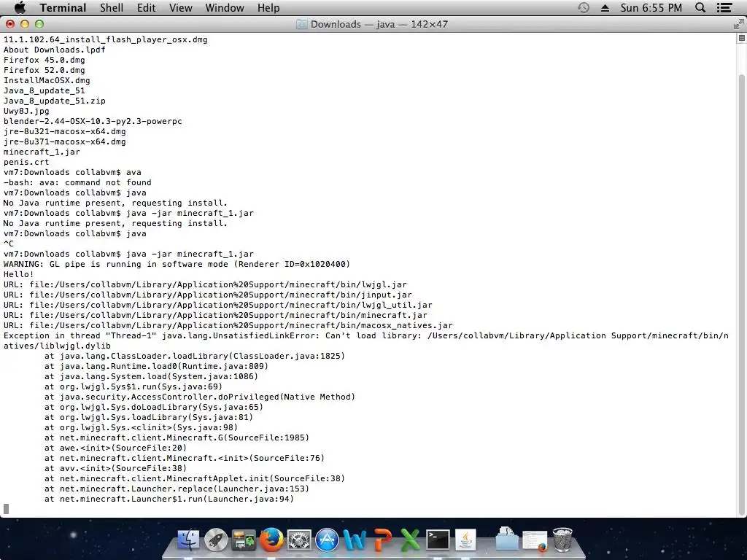Open the View menu
The height and width of the screenshot is (560, 747).
[x=181, y=7]
